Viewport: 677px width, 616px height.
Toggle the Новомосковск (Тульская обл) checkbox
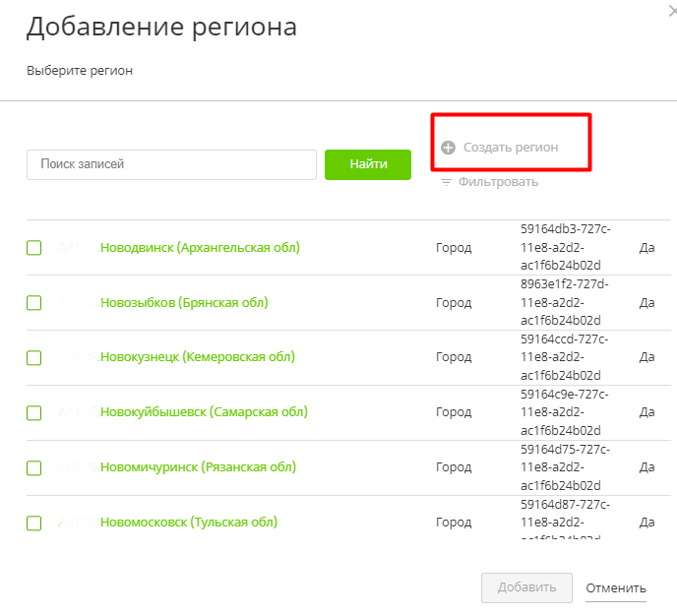pos(34,524)
